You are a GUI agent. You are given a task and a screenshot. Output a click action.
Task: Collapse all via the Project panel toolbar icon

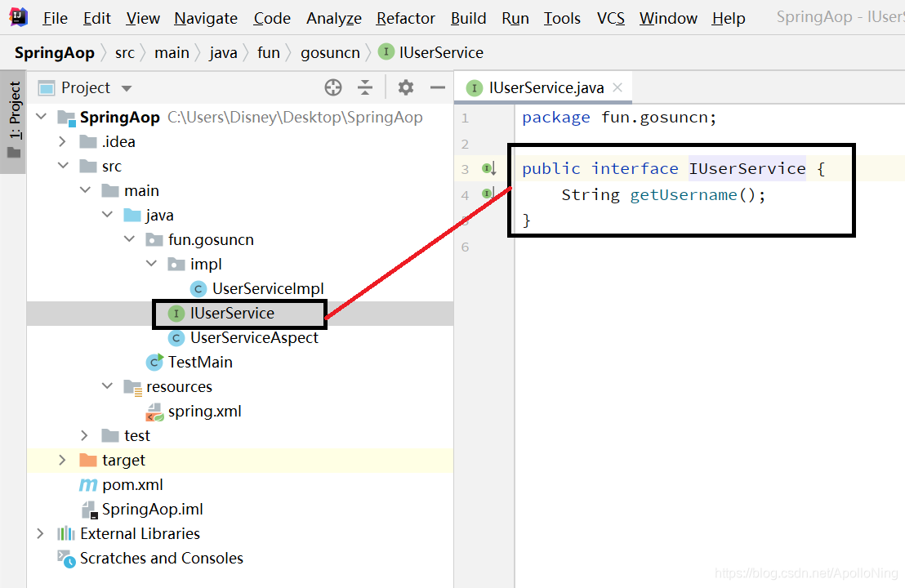pyautogui.click(x=365, y=87)
